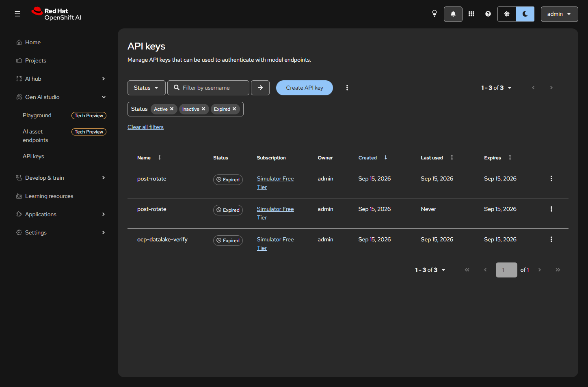
Task: Switch to light theme
Action: [507, 14]
